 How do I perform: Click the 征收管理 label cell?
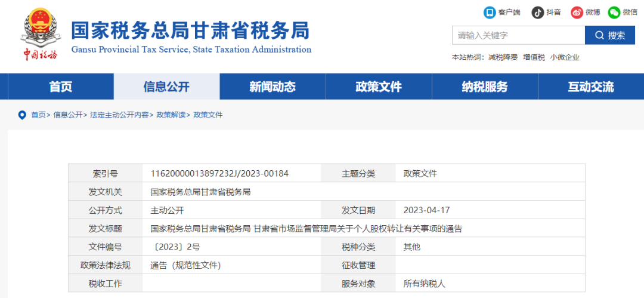pyautogui.click(x=358, y=266)
